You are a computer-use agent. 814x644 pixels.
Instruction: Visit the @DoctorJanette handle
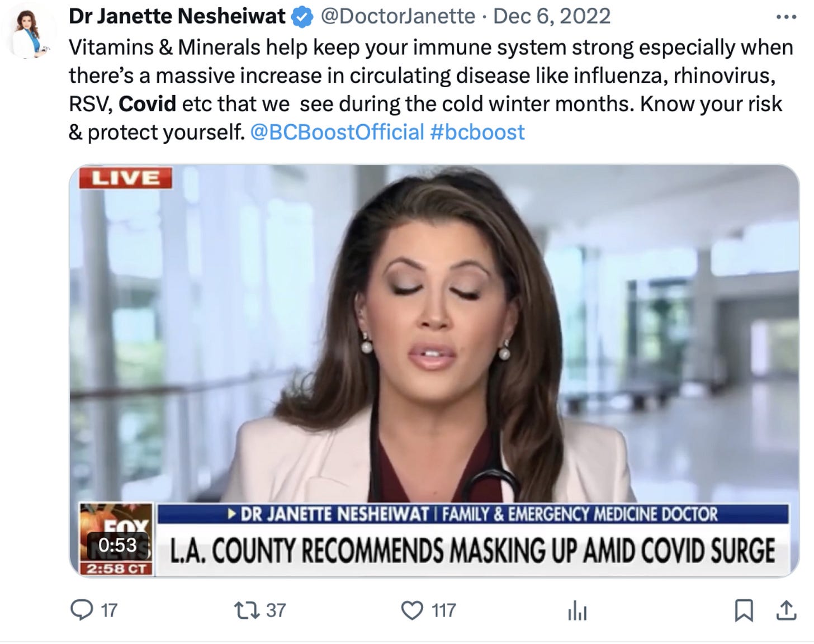point(397,16)
